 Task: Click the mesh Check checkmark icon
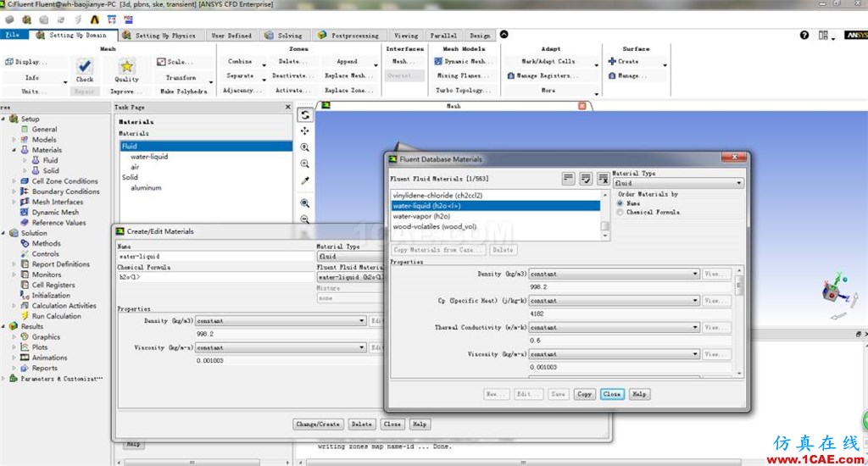[x=84, y=66]
